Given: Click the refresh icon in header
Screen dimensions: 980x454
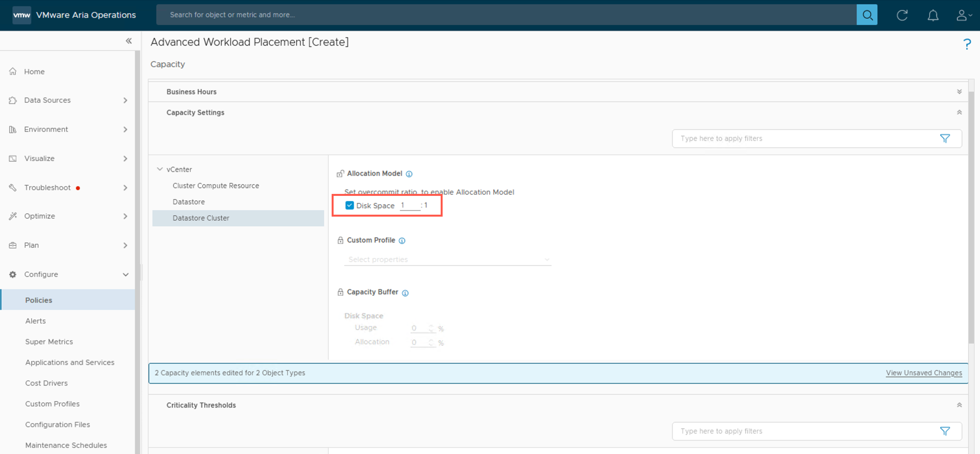Looking at the screenshot, I should click(x=901, y=15).
